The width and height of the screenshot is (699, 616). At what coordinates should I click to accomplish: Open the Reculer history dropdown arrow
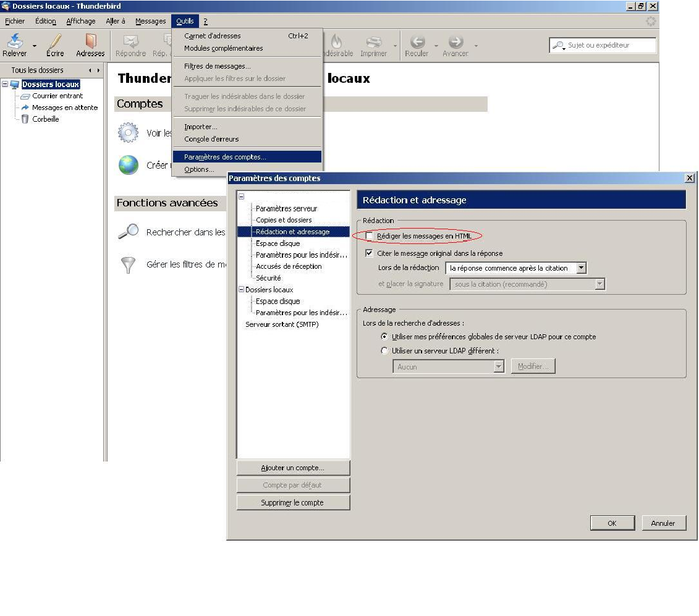436,46
